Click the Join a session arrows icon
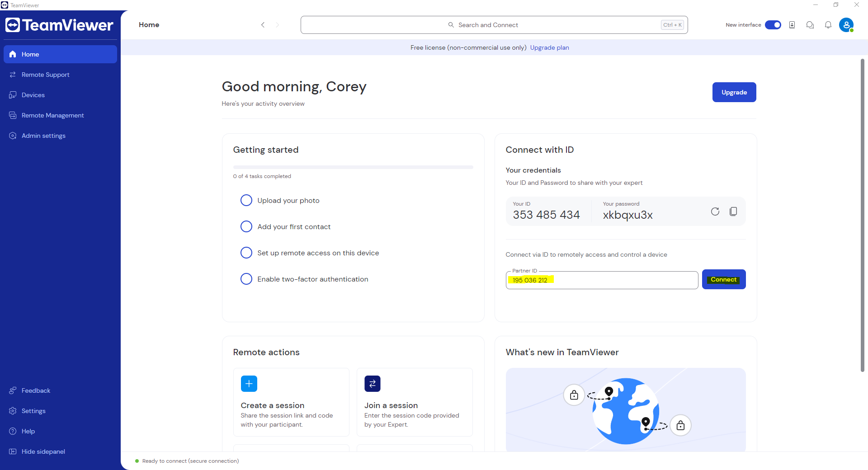 pyautogui.click(x=372, y=383)
